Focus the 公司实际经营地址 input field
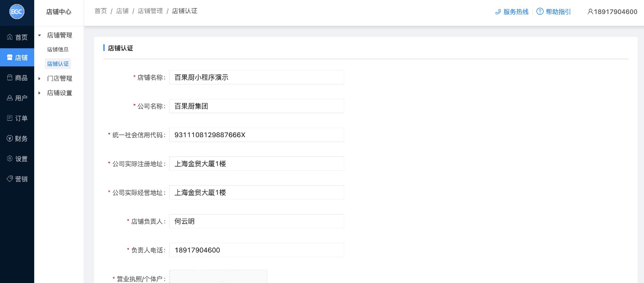 (x=257, y=192)
